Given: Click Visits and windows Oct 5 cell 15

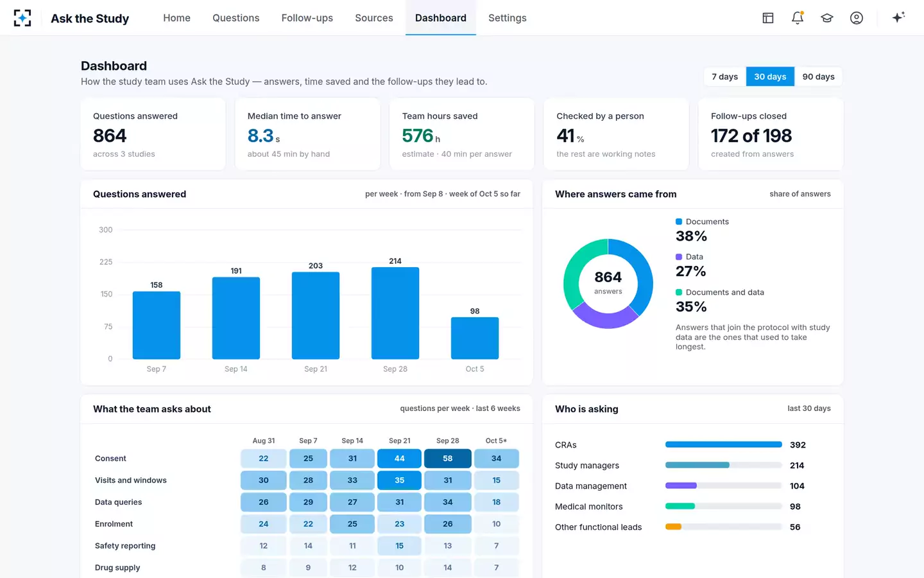Looking at the screenshot, I should 497,480.
